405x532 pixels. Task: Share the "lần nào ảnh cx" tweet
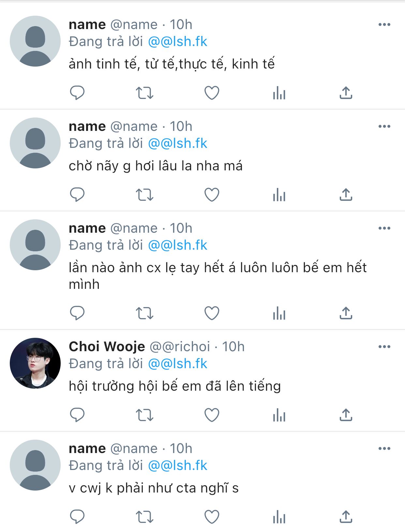tap(346, 313)
